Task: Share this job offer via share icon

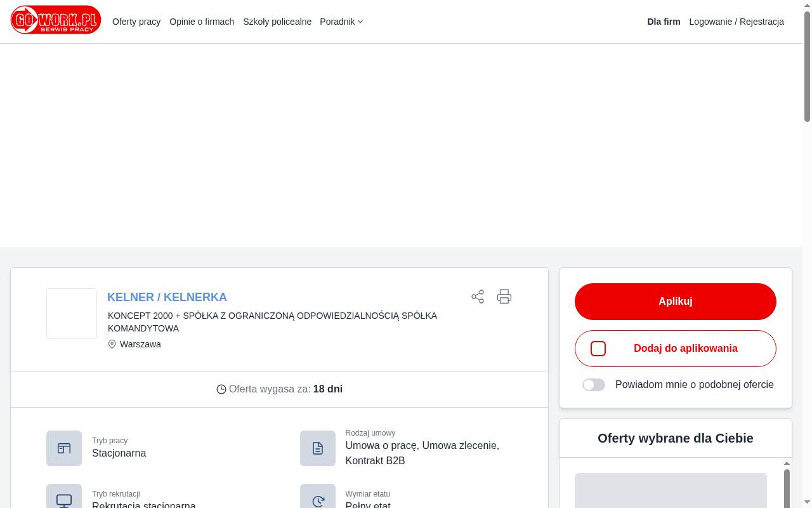Action: [x=478, y=297]
